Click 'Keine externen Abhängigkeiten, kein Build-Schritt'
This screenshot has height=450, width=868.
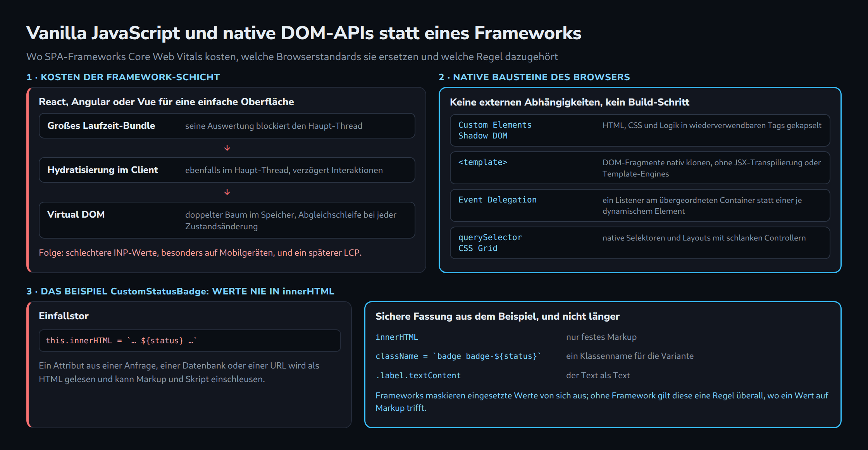(x=569, y=102)
